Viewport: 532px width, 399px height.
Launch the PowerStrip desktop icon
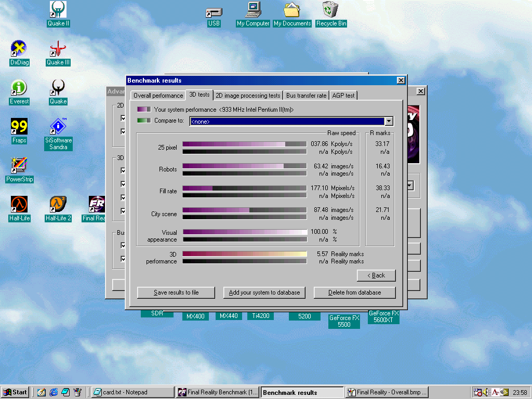(x=19, y=166)
